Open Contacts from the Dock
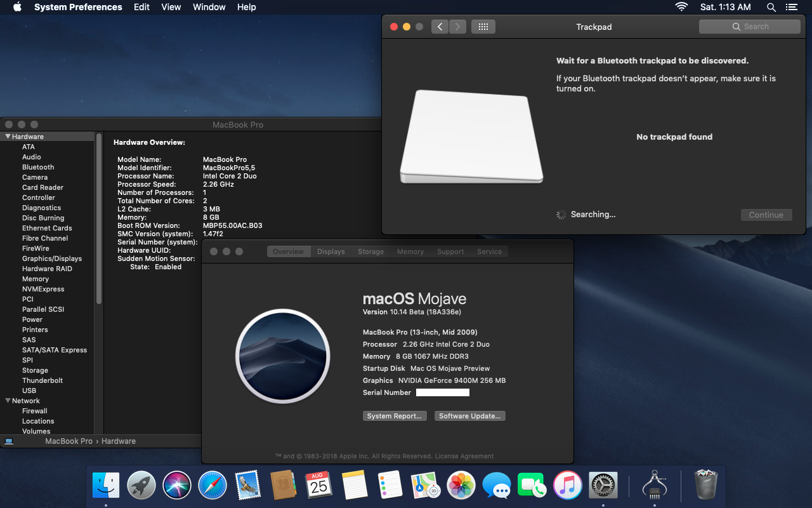Viewport: 812px width, 508px height. click(284, 486)
